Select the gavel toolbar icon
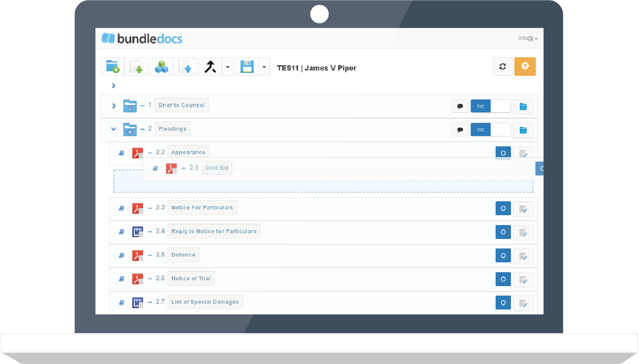The image size is (639, 364). pos(210,66)
